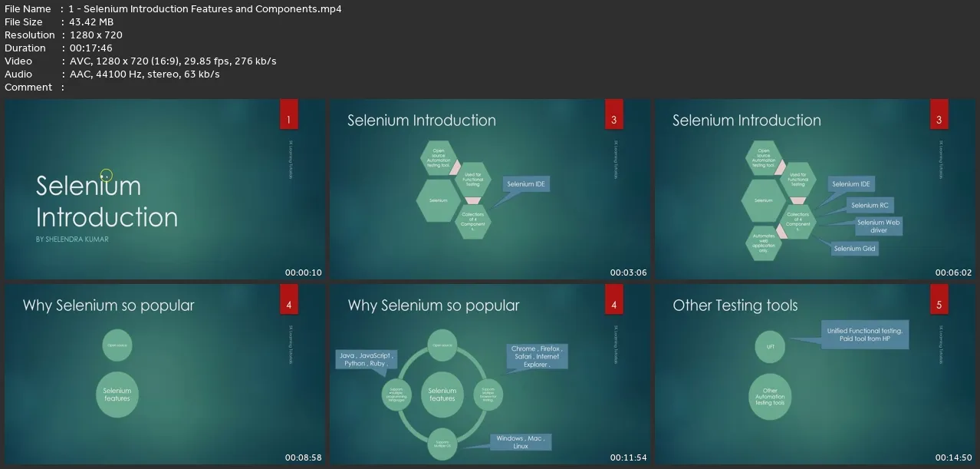
Task: Select the file name ending in Components.mp4
Action: pos(206,9)
